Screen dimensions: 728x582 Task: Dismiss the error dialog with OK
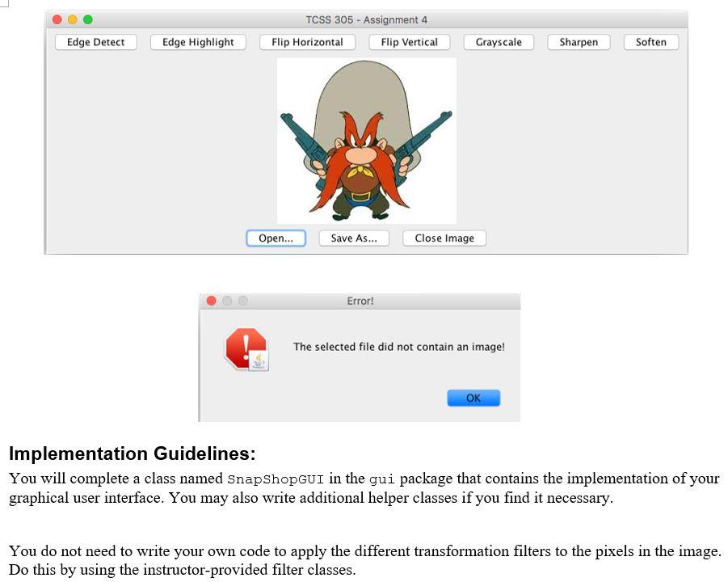point(473,398)
